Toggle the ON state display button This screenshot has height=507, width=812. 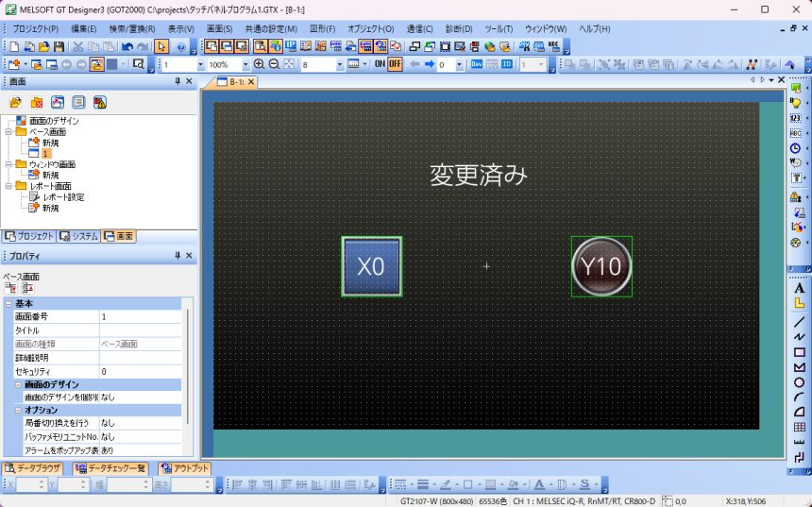(x=379, y=64)
